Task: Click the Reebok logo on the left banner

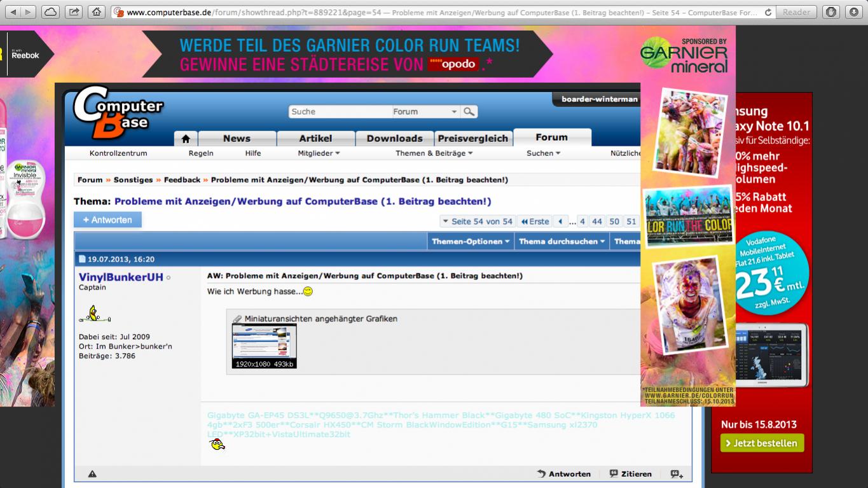Action: tap(25, 55)
